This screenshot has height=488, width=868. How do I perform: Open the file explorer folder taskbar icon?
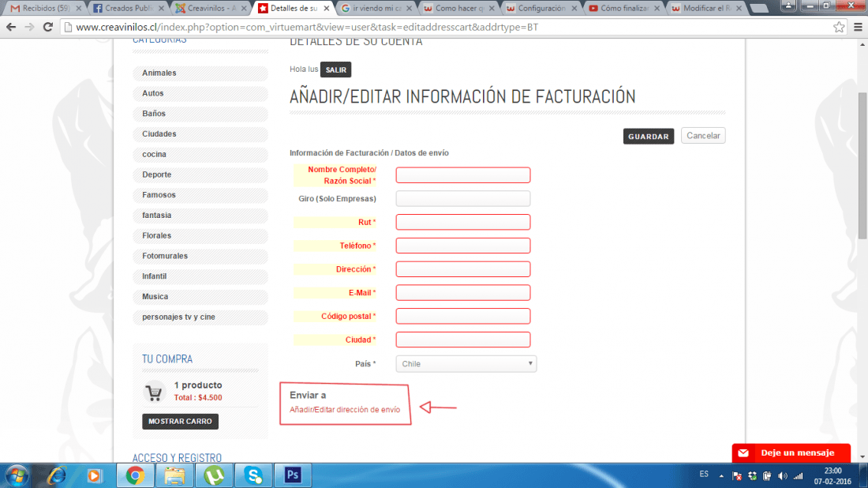[x=174, y=476]
